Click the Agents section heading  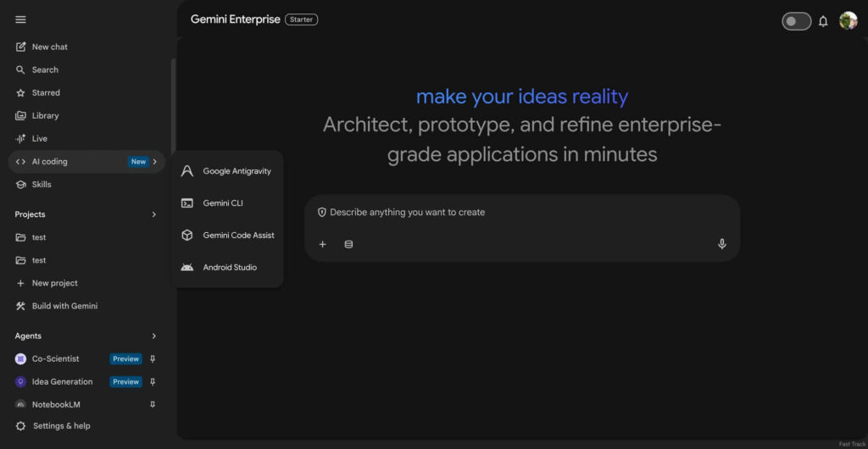pos(28,336)
